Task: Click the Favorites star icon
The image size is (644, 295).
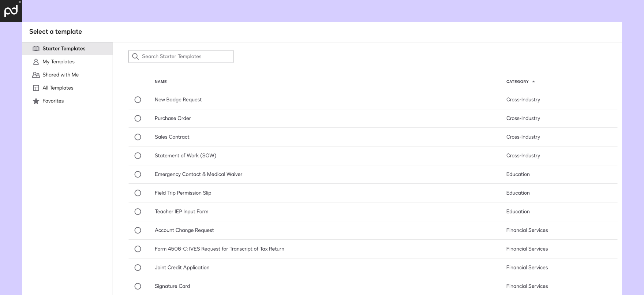Action: pos(36,101)
